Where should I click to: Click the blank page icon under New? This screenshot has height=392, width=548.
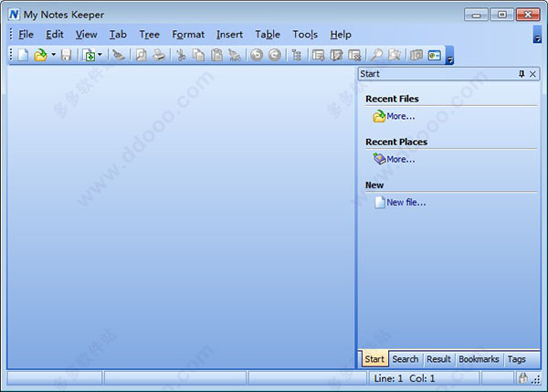coord(380,202)
